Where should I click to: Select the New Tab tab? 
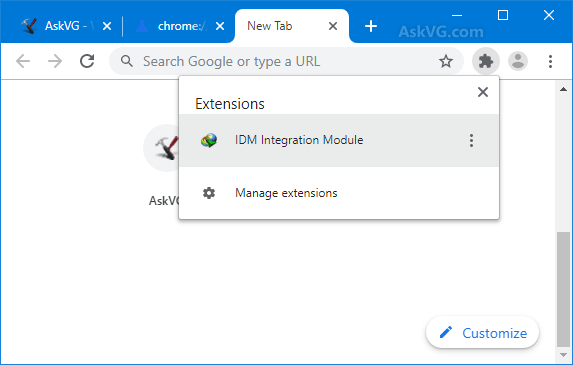[x=292, y=26]
